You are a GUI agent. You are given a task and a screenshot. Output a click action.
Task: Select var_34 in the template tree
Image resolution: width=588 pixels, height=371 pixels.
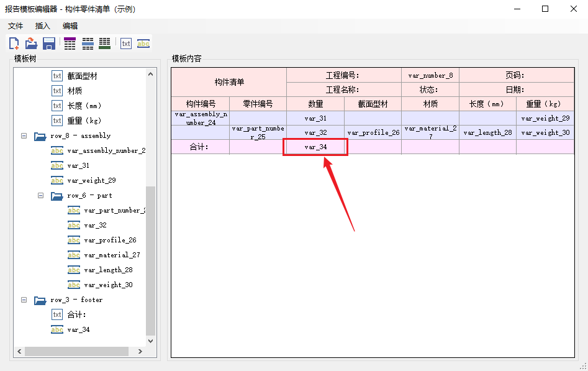[78, 330]
